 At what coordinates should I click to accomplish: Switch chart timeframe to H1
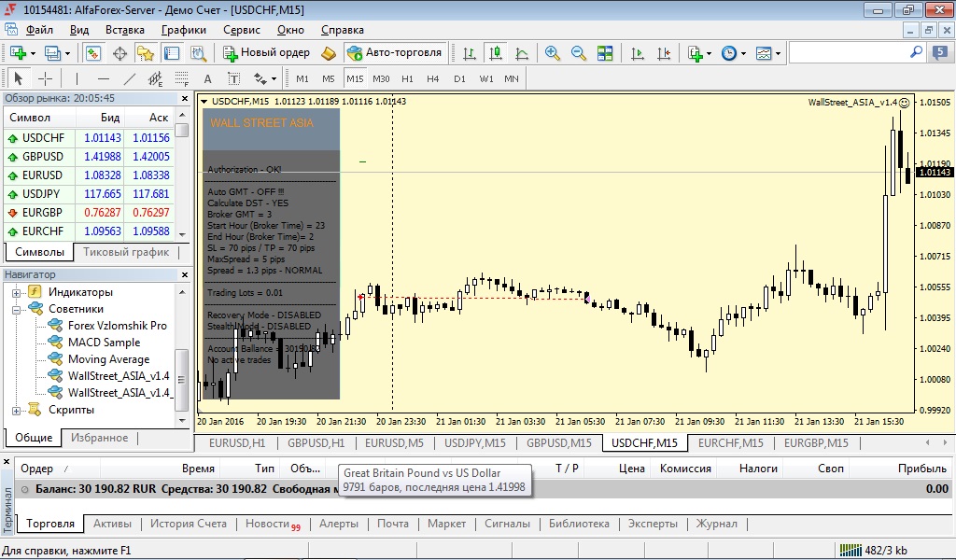(407, 78)
